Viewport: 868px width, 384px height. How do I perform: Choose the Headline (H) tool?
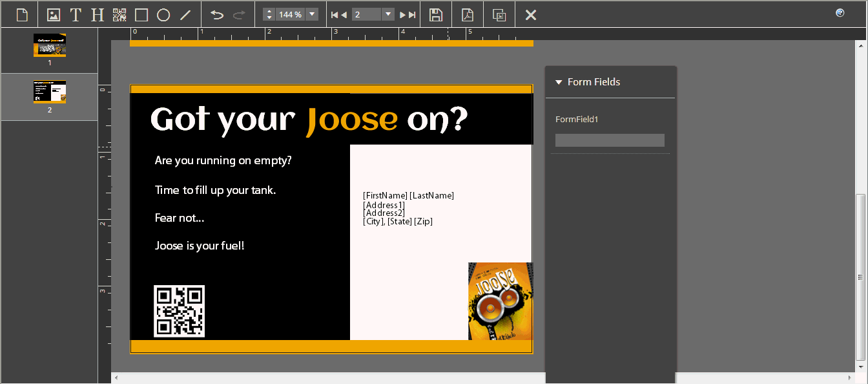pyautogui.click(x=98, y=14)
